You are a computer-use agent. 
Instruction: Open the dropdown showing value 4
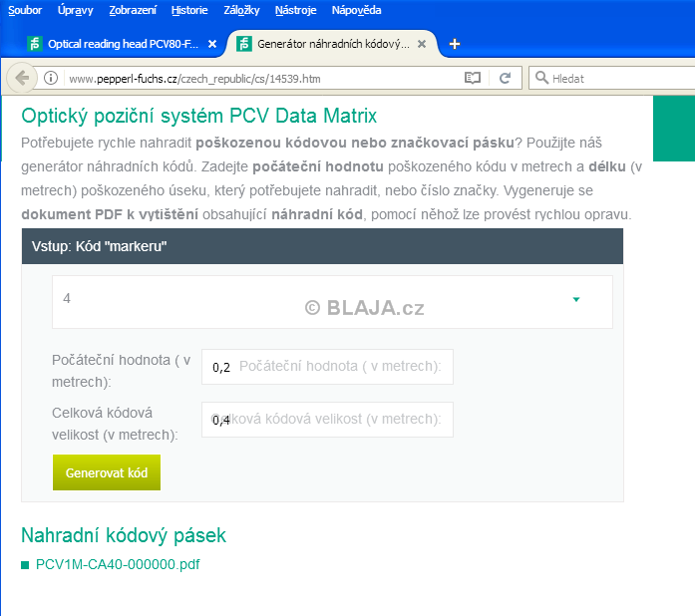[x=332, y=302]
